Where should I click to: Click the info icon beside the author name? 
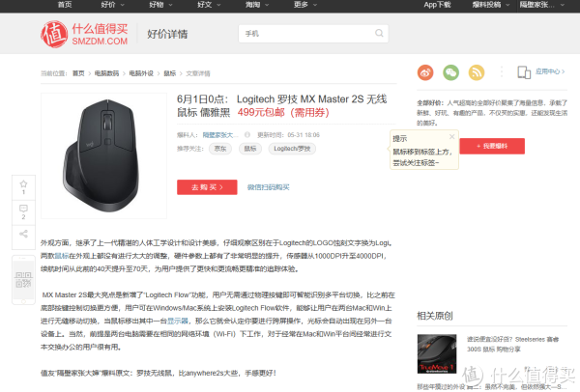247,135
